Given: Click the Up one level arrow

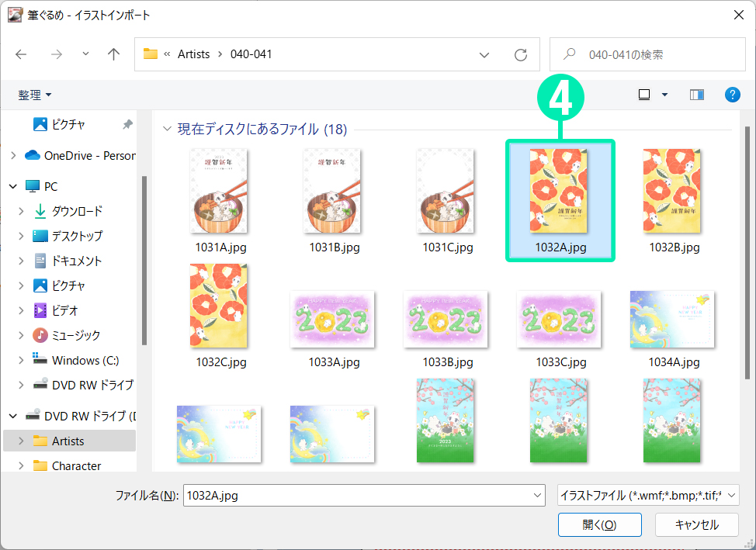Looking at the screenshot, I should tap(114, 54).
